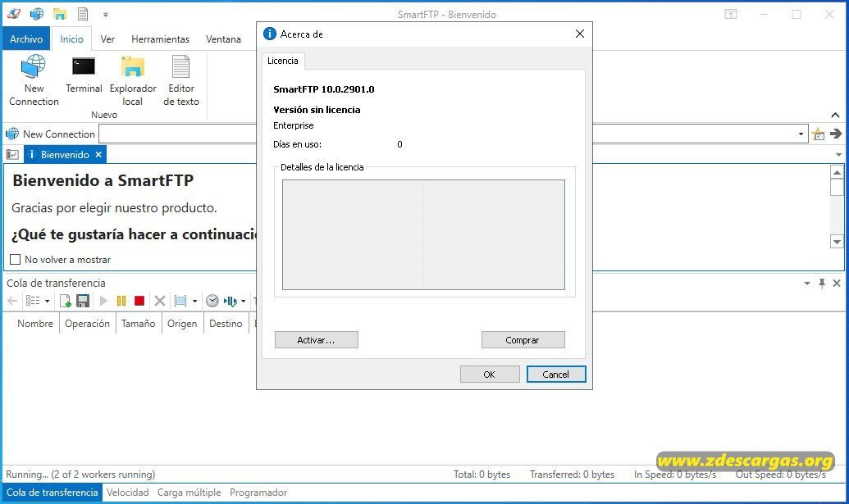
Task: Expand the selection box dropdown arrow
Action: [194, 302]
